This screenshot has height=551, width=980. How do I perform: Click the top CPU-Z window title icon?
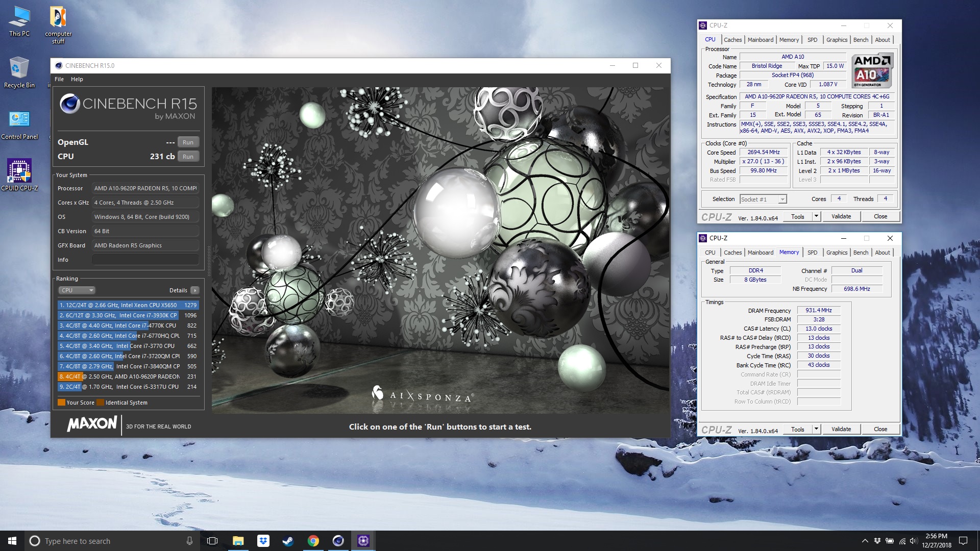click(703, 26)
